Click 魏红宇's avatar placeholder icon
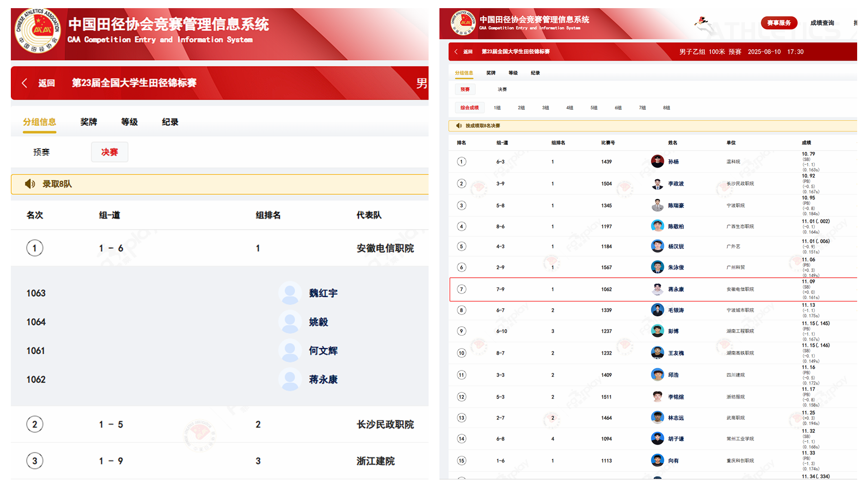Viewport: 868px width, 488px height. pyautogui.click(x=290, y=293)
